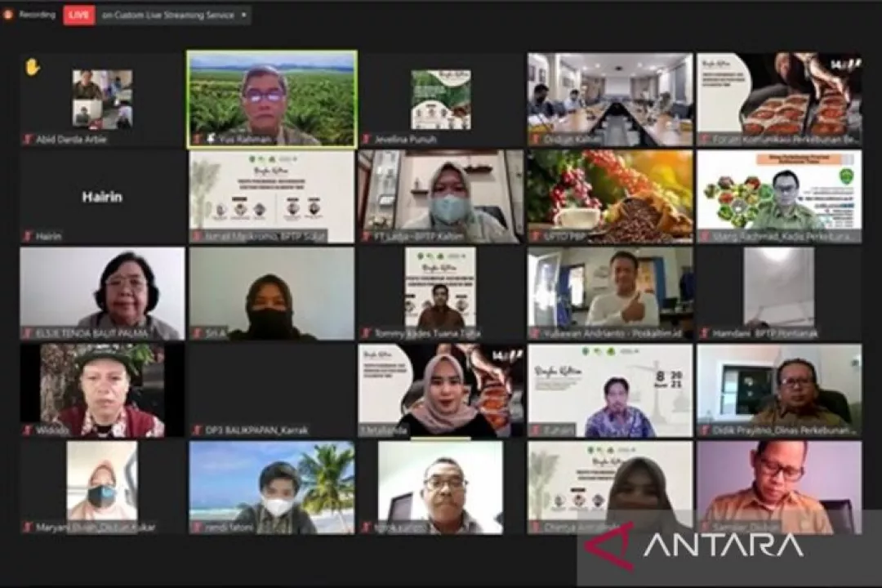Click nendi fatoni's muted microphone icon
The width and height of the screenshot is (882, 588).
[197, 528]
